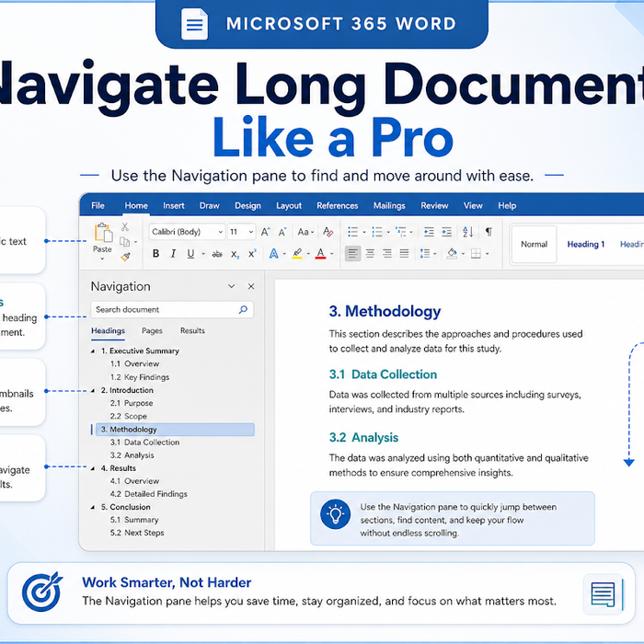Image resolution: width=644 pixels, height=644 pixels.
Task: Click the search magnifier in Navigation pane
Action: pos(243,309)
